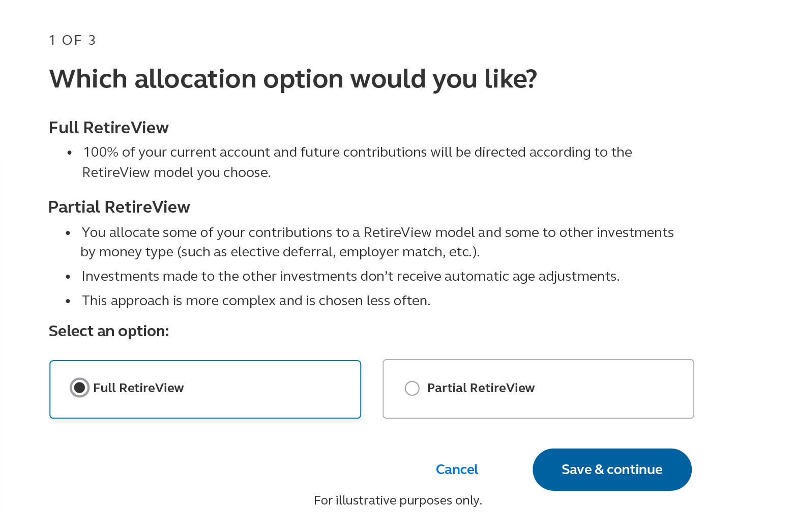
Task: Choose Full RetireView as your allocation option
Action: (x=205, y=389)
